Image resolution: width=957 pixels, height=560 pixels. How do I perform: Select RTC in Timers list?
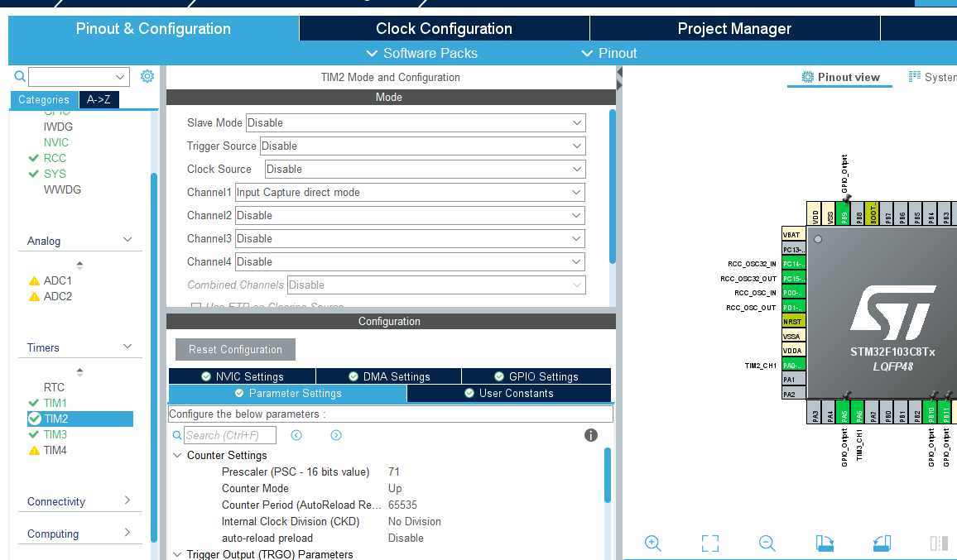(54, 387)
